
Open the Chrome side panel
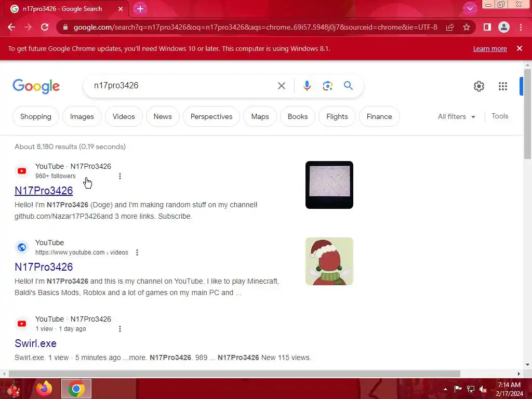(487, 27)
